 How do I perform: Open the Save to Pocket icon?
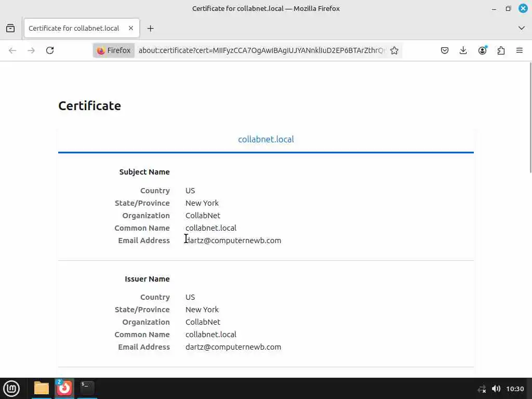pos(445,50)
